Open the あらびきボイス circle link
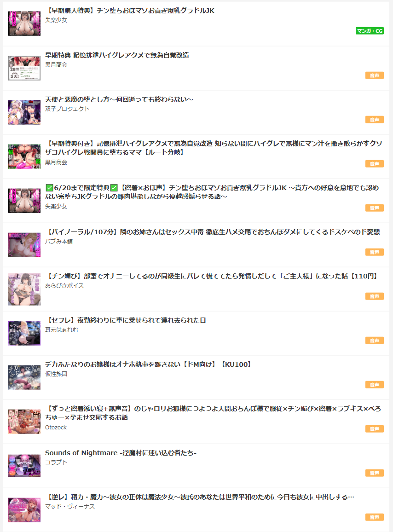The image size is (393, 532). tap(64, 286)
